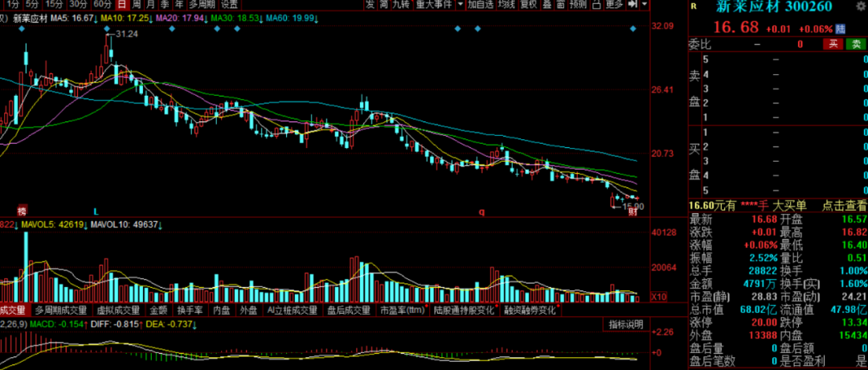Open the 更多 more options menu
868x370 pixels.
pos(614,5)
